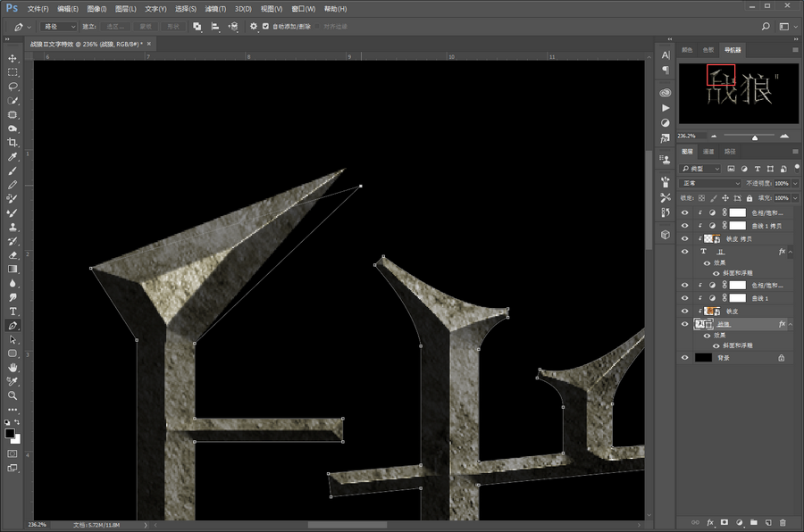Open the layer filter 类型 dropdown
804x532 pixels.
point(701,168)
